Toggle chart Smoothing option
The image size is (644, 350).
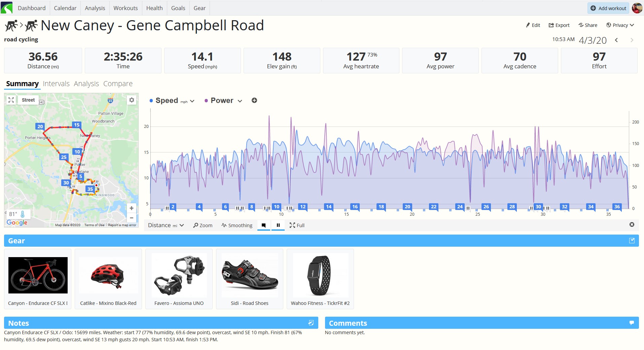point(237,225)
